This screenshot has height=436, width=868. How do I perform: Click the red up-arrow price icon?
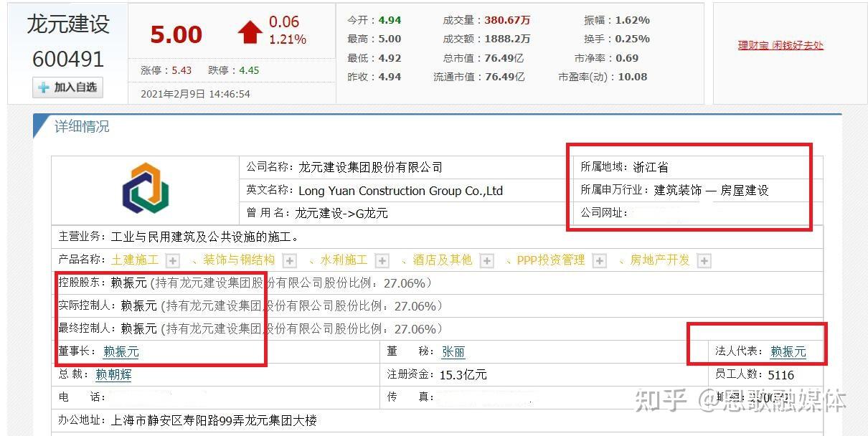tap(250, 32)
